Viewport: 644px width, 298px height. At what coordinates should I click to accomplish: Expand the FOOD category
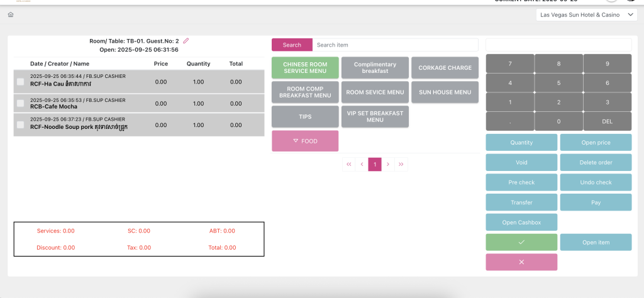click(x=305, y=141)
